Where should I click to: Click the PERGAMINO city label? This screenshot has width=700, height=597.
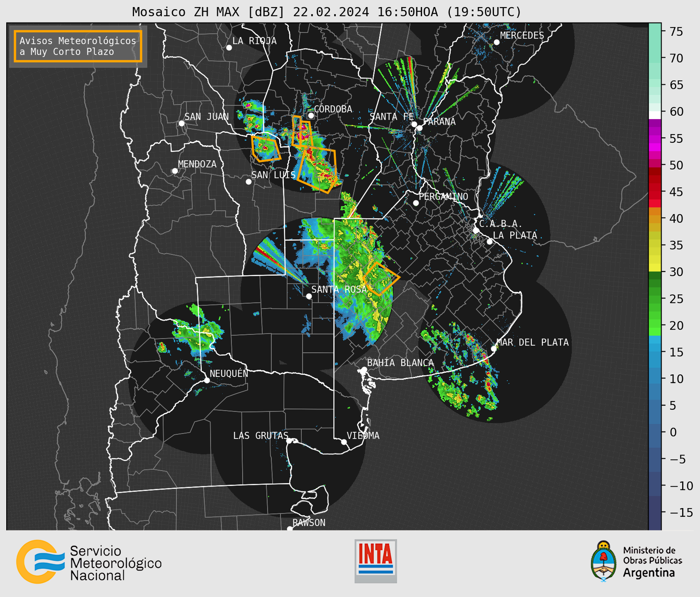[x=444, y=196]
